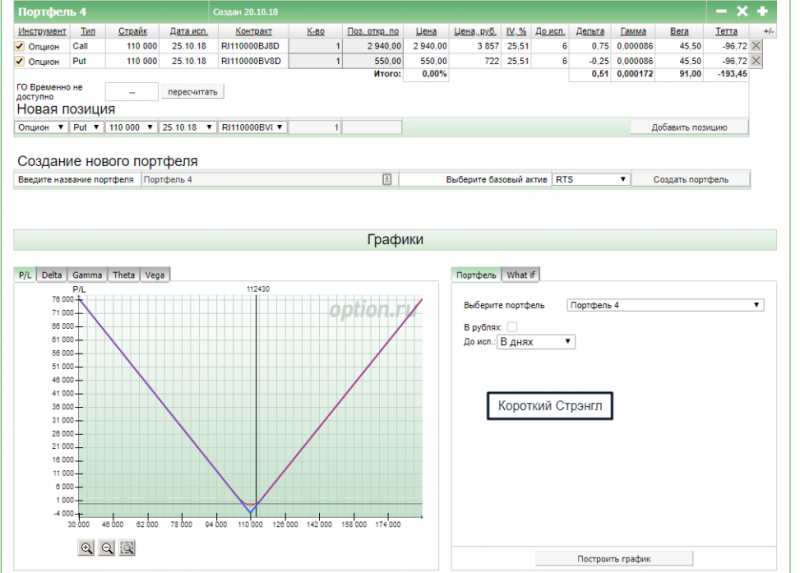Delete portfolio with the X header icon
Screen dimensions: 800x573
click(x=742, y=11)
